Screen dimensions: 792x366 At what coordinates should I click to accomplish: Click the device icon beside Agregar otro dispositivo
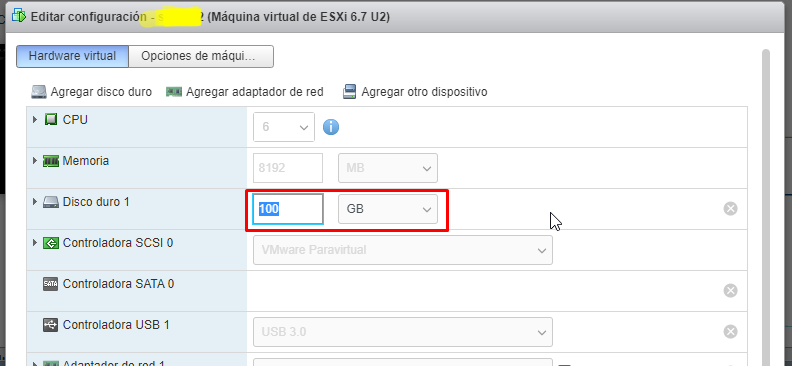pyautogui.click(x=350, y=92)
